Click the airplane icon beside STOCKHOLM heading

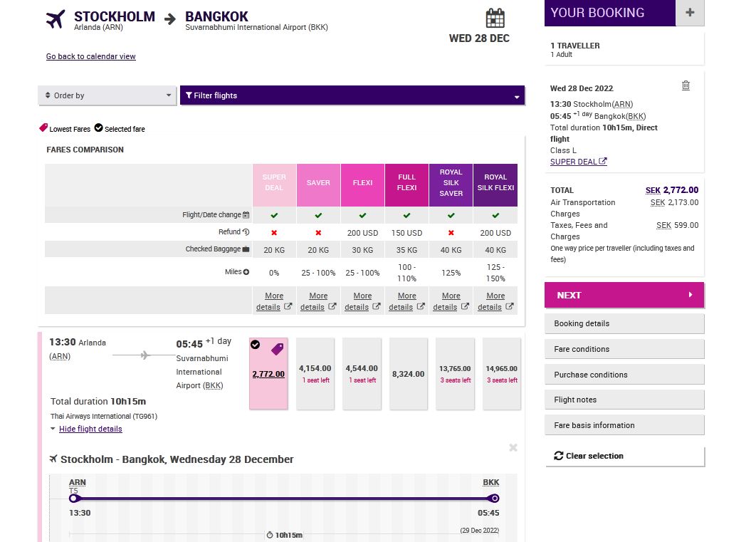(56, 19)
